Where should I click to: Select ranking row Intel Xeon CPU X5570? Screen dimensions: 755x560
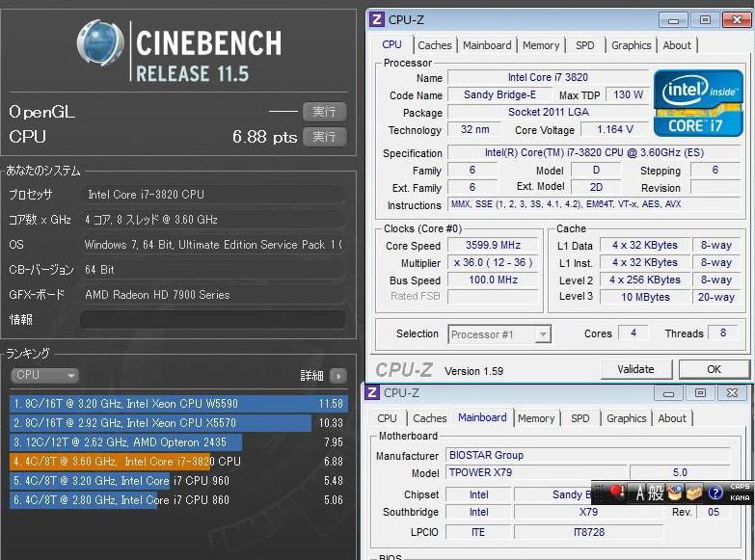tap(178, 423)
